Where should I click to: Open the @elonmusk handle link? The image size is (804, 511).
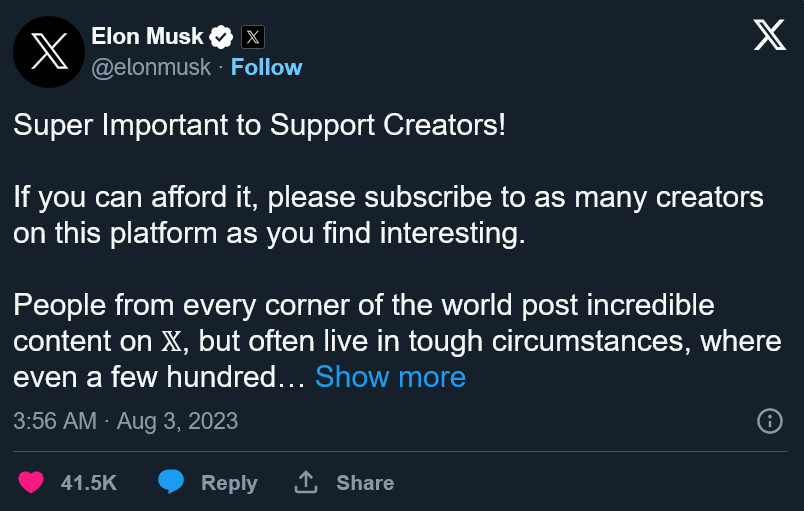151,67
